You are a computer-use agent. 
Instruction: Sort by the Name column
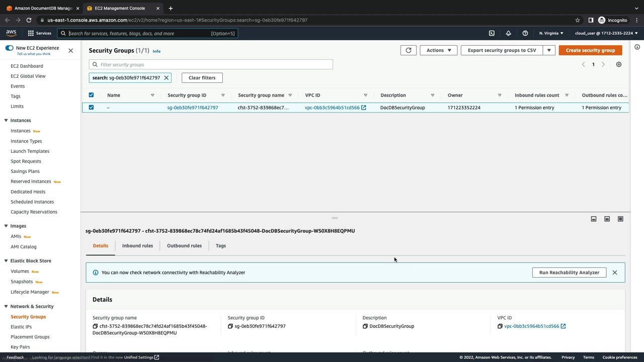152,95
